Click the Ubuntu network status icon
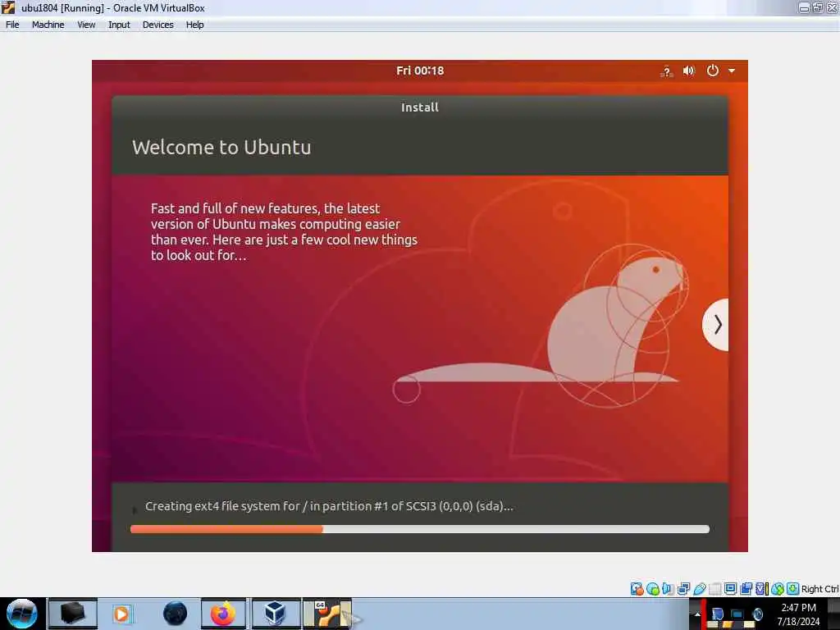Screen dimensions: 840x630 [x=666, y=71]
